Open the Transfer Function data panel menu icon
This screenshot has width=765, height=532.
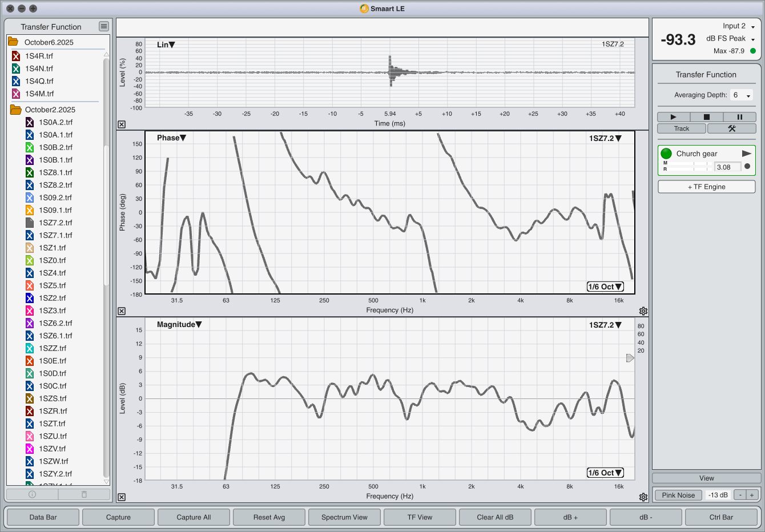(x=103, y=26)
